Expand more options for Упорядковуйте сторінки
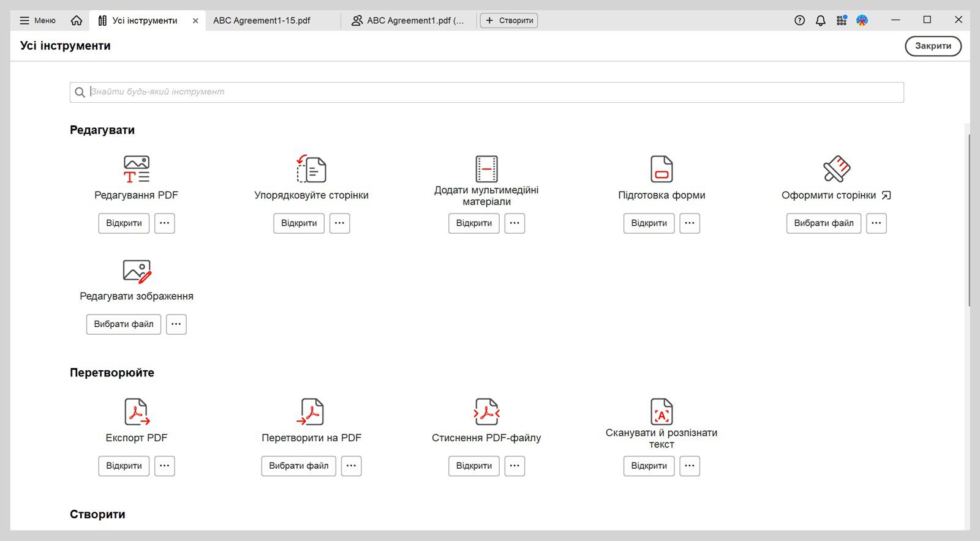 [x=340, y=223]
